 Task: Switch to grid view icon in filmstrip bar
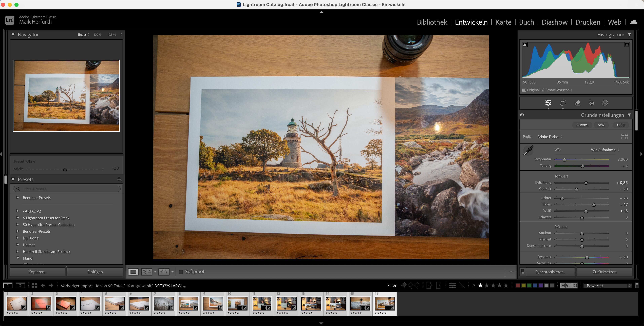pyautogui.click(x=34, y=285)
